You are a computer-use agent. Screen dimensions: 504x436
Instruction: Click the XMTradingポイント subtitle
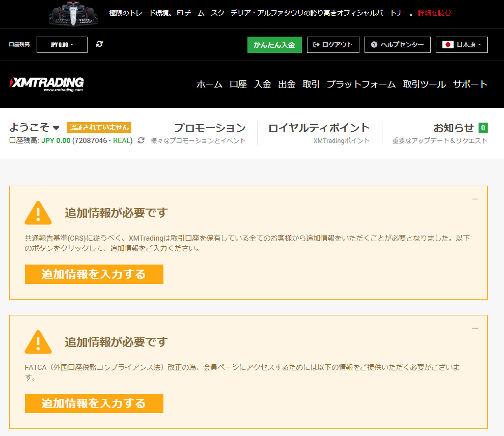(342, 141)
